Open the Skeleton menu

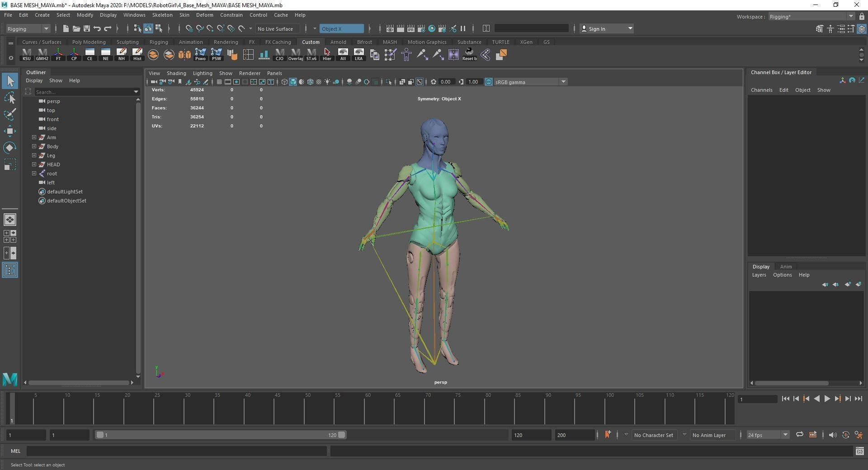(x=162, y=15)
